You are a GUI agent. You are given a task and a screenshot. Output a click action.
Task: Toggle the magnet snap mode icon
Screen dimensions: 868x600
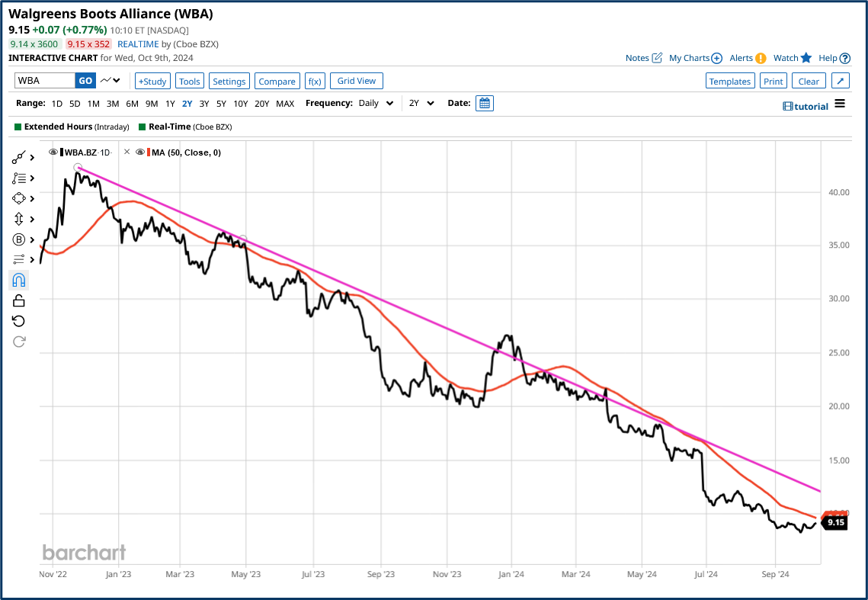coord(19,281)
